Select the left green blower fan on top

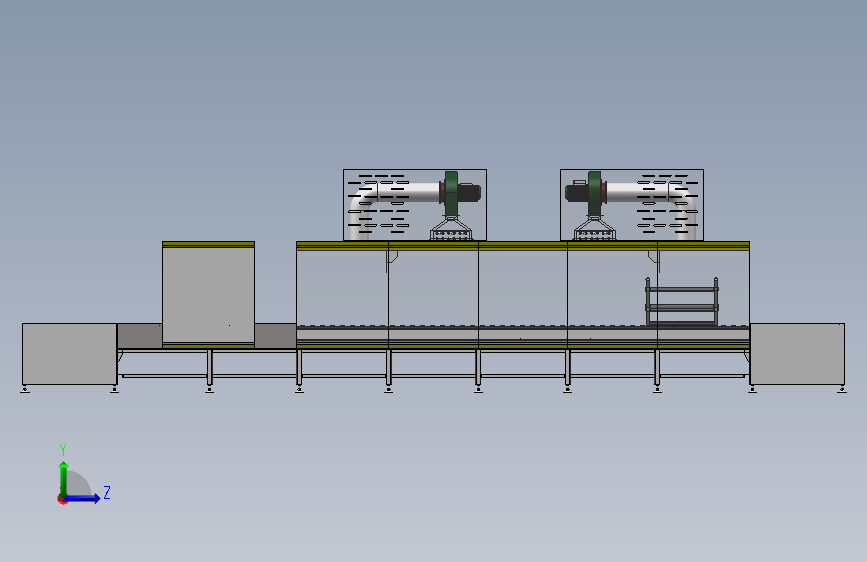click(x=451, y=192)
